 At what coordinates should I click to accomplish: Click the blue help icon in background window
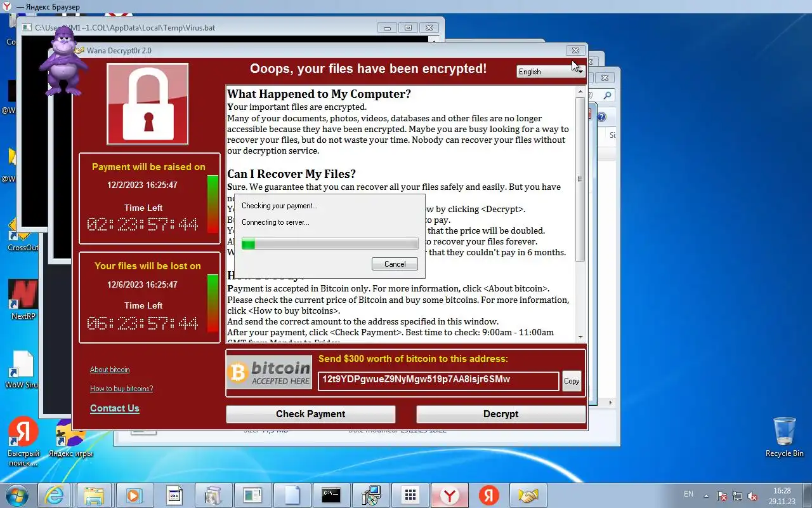pyautogui.click(x=601, y=117)
